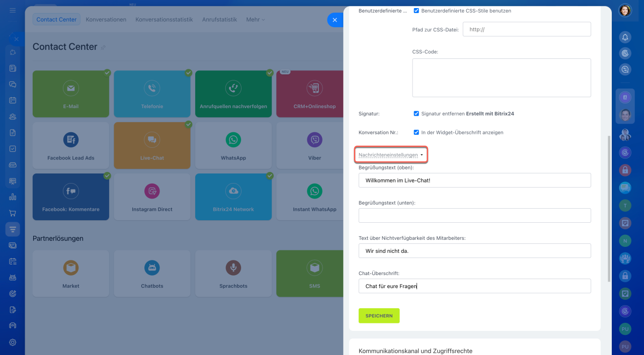Click the Pfad zur CSS-Datei field
The image size is (644, 355).
pyautogui.click(x=526, y=29)
